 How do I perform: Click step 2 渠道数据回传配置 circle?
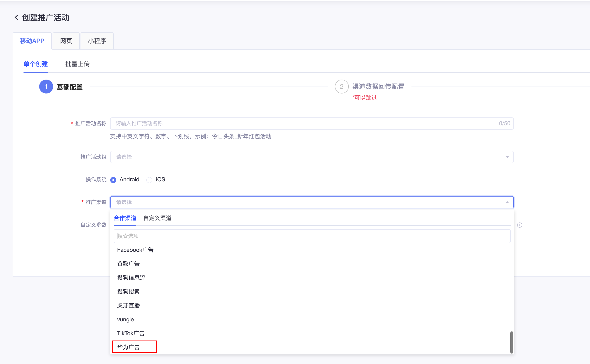click(x=342, y=87)
